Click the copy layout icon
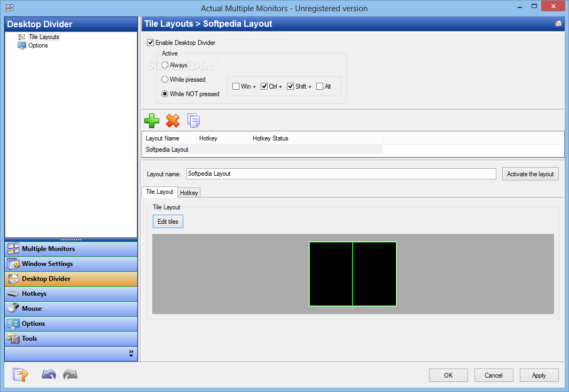Viewport: 569px width, 392px height. 194,120
